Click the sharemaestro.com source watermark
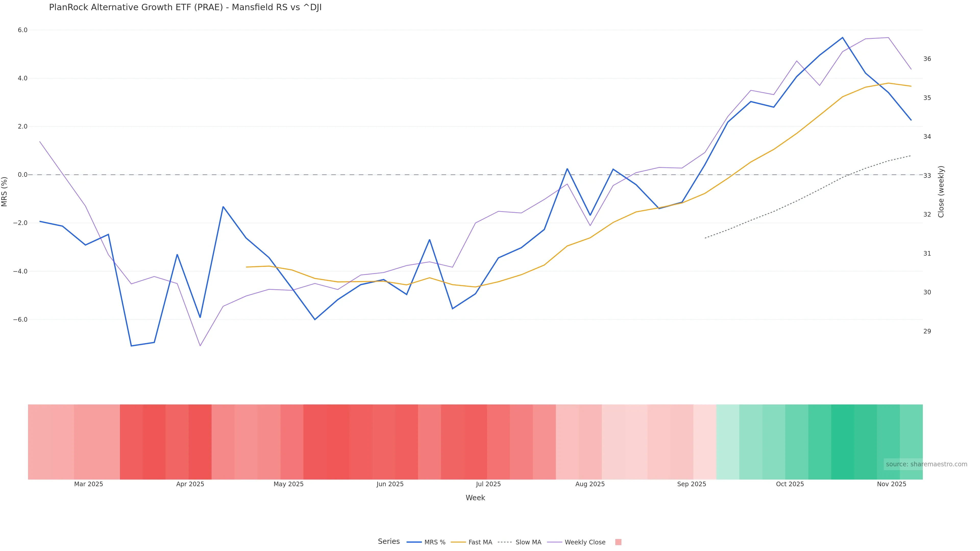 tap(926, 464)
